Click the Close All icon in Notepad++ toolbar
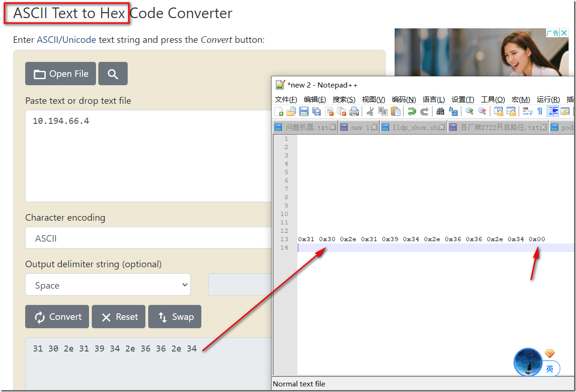Screen dimensions: 576x392 342,111
